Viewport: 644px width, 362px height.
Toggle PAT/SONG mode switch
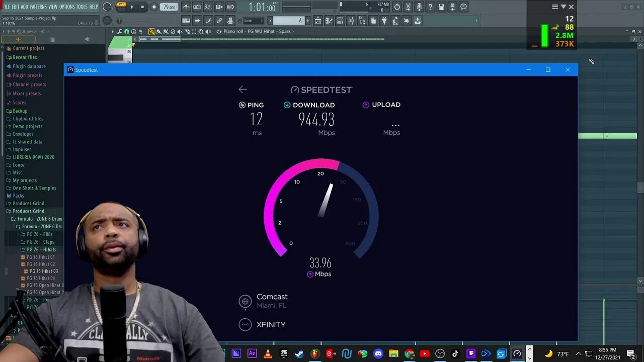[x=121, y=7]
